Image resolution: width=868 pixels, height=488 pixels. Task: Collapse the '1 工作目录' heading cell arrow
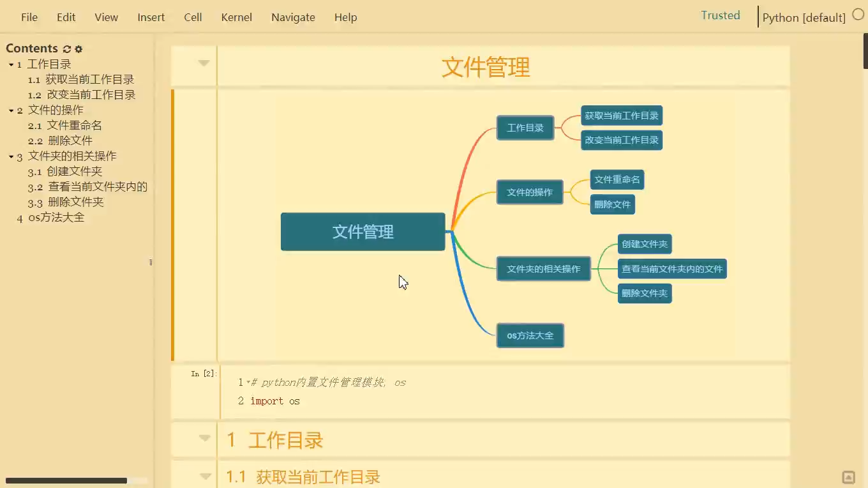204,438
